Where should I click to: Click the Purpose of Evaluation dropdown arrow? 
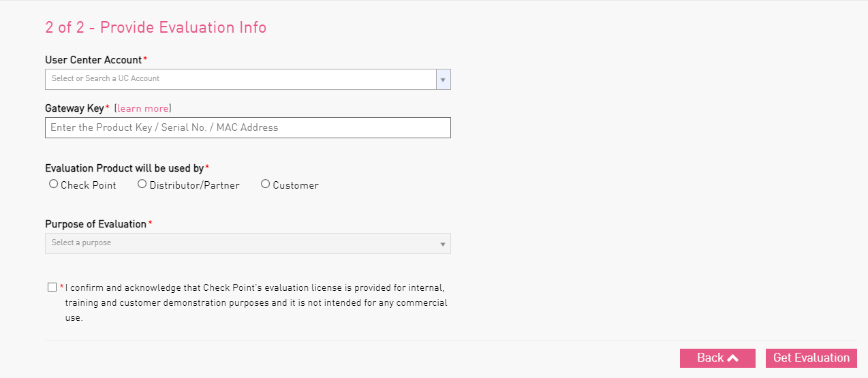(x=443, y=244)
